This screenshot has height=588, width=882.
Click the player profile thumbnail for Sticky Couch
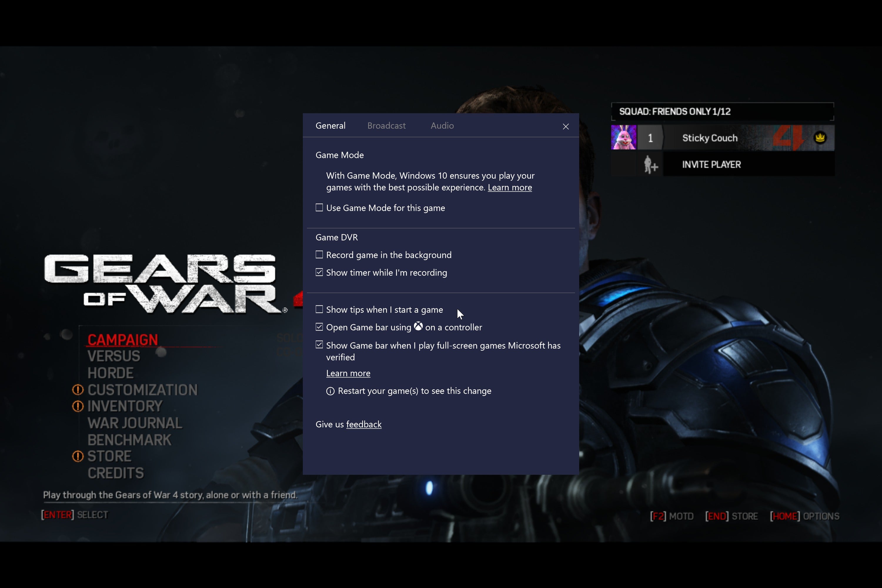(x=624, y=138)
